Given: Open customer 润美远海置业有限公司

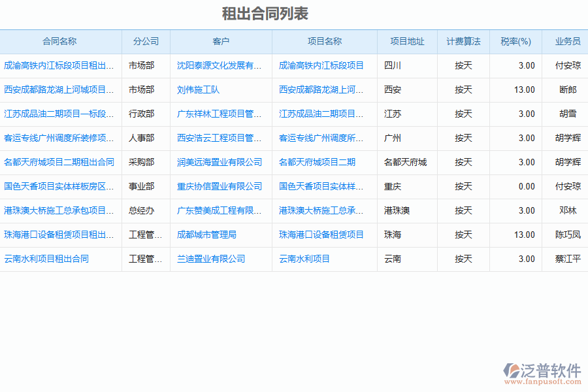Looking at the screenshot, I should 220,162.
